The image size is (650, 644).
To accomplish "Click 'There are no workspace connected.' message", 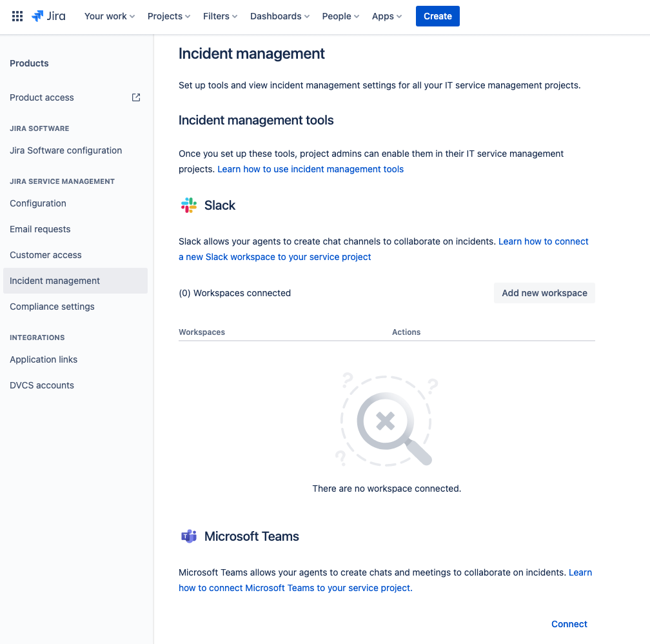I will [387, 488].
